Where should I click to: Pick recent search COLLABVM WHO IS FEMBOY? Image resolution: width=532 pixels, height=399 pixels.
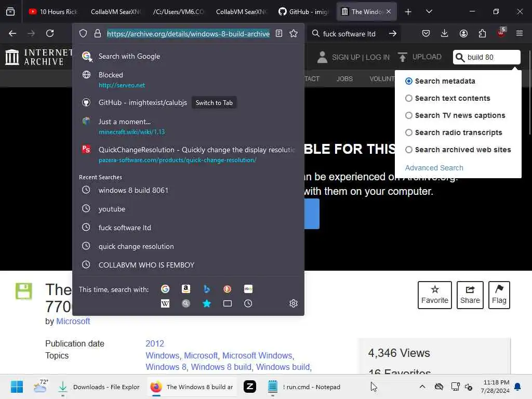coord(188,264)
